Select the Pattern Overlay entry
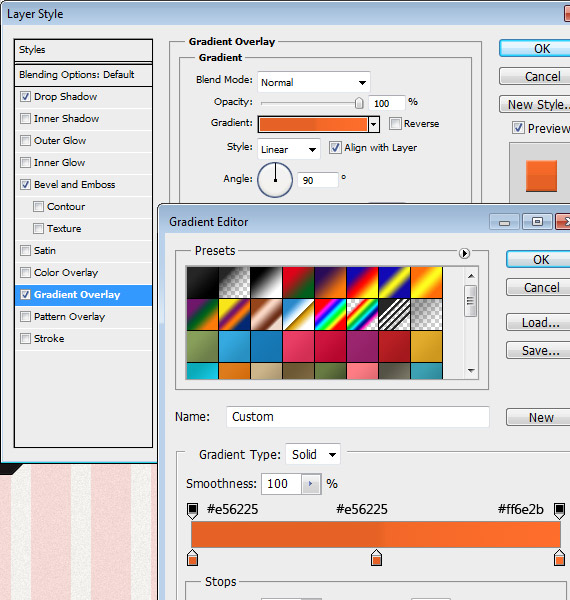Image resolution: width=570 pixels, height=600 pixels. (x=83, y=317)
